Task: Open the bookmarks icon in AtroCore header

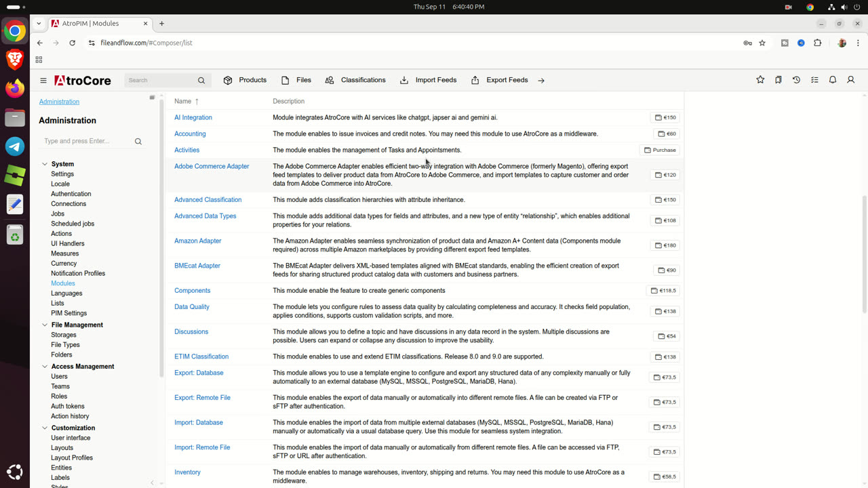Action: click(x=778, y=80)
